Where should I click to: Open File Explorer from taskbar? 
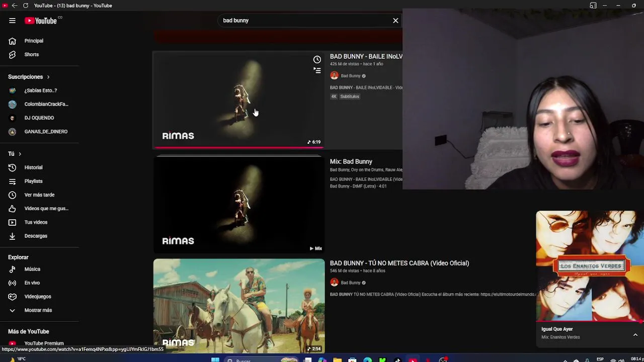[337, 360]
